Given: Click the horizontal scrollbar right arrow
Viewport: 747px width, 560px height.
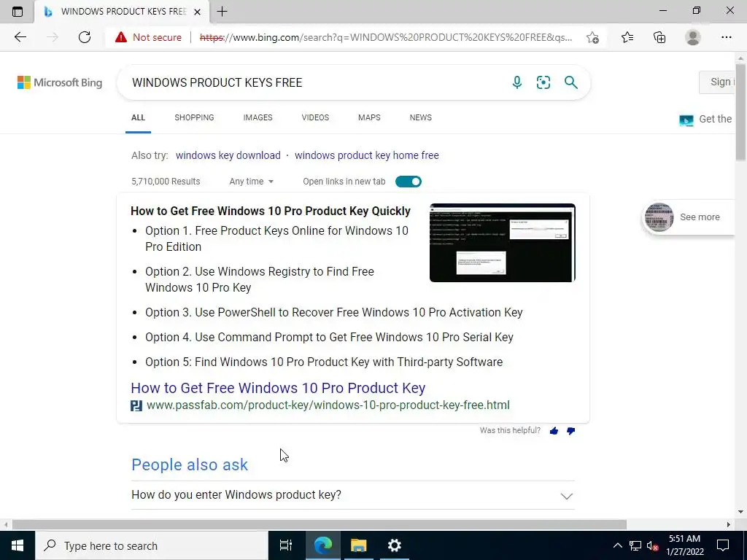Looking at the screenshot, I should (x=729, y=525).
